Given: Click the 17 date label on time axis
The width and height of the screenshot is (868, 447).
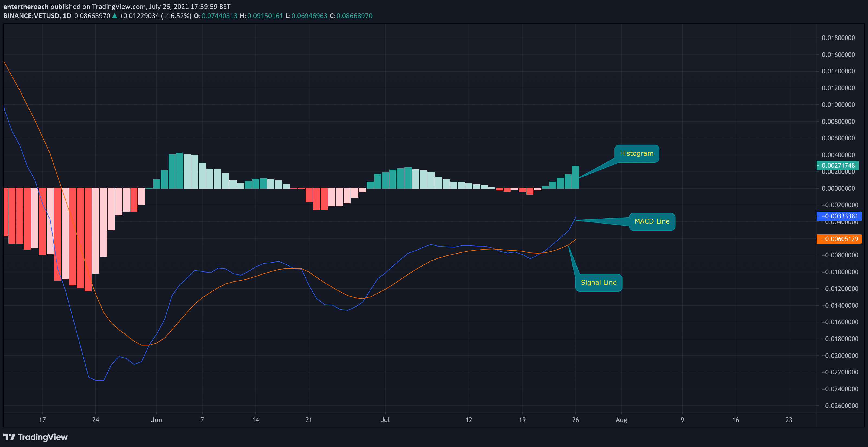Looking at the screenshot, I should (42, 420).
